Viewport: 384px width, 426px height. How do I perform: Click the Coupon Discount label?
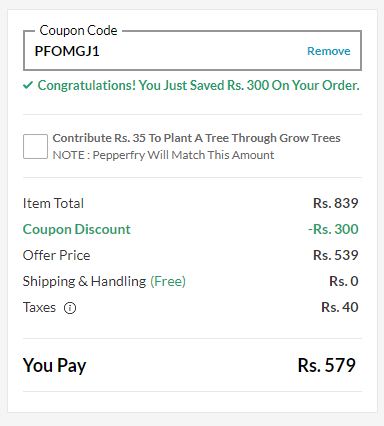pos(77,229)
